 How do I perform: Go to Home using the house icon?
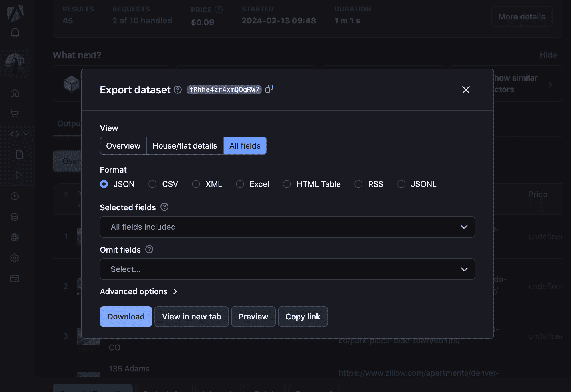click(15, 93)
